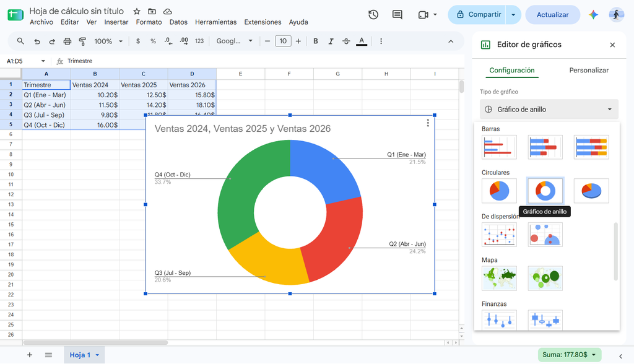Viewport: 634px width, 364px height.
Task: Increase decimal places
Action: (x=184, y=41)
